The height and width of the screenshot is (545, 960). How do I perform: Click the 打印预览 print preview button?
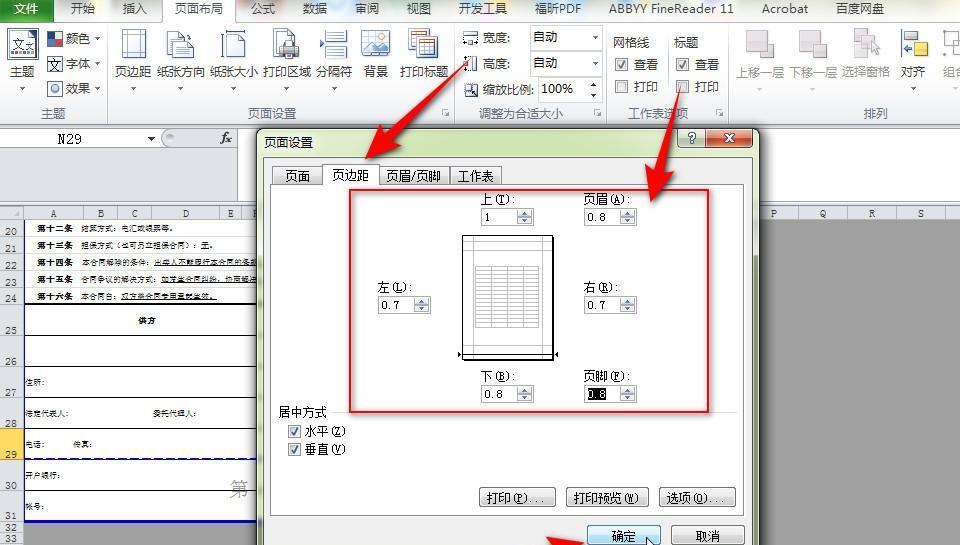[606, 498]
